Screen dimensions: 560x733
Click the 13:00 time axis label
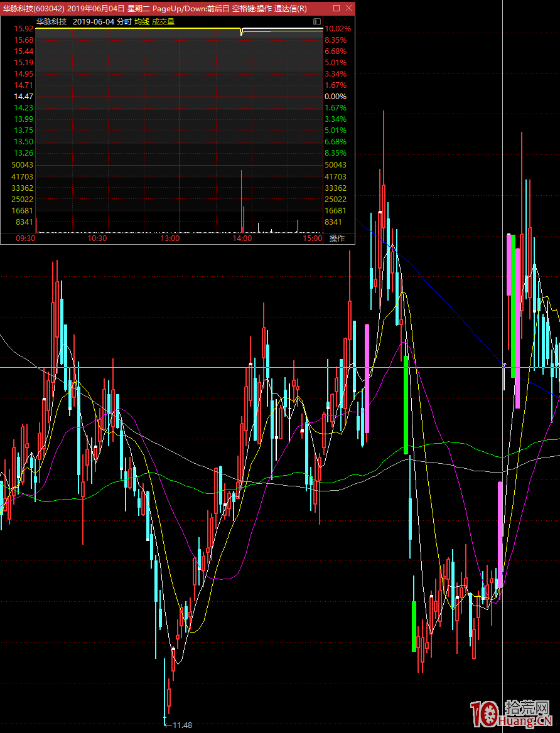[x=170, y=238]
